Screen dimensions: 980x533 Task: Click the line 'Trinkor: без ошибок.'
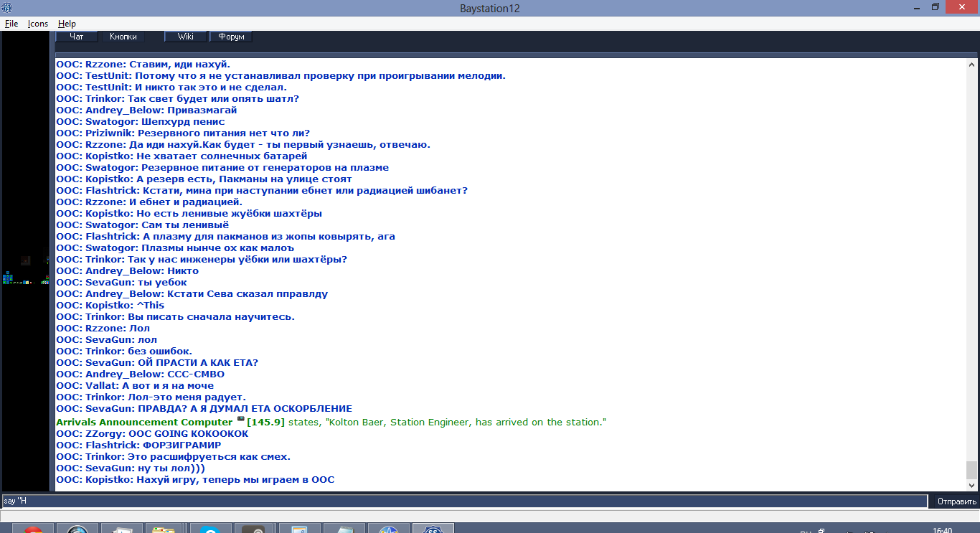(124, 352)
